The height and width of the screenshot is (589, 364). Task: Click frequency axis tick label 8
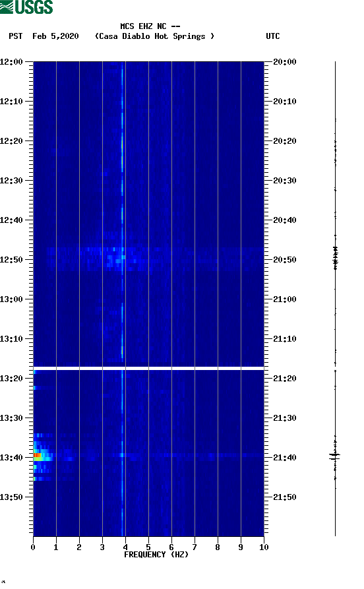tap(218, 547)
